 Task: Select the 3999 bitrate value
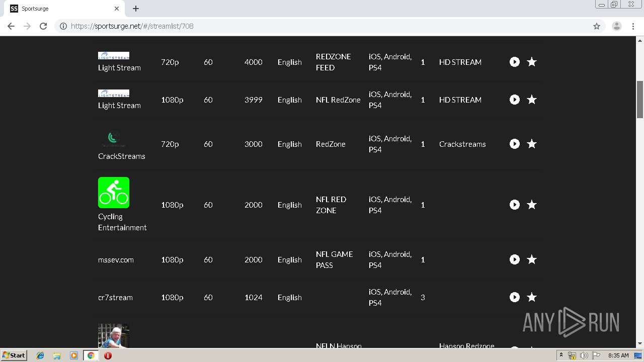(x=253, y=100)
